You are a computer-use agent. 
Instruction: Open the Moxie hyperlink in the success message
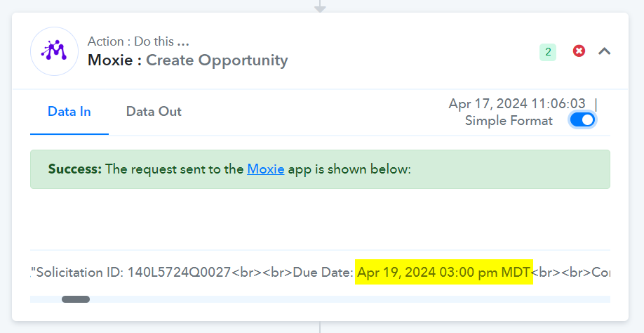tap(265, 169)
